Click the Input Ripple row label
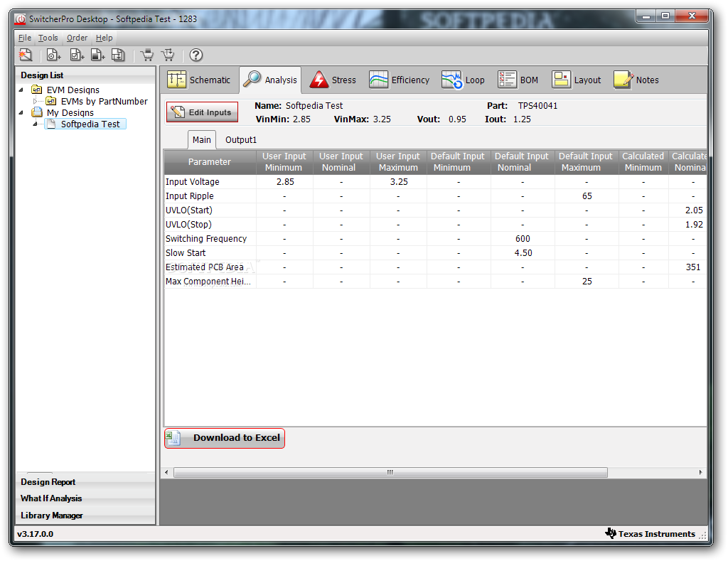The width and height of the screenshot is (728, 561). (189, 196)
